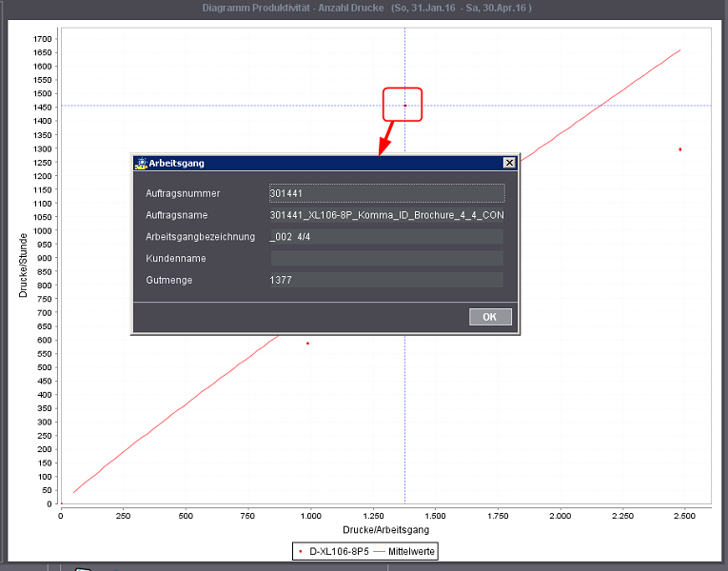Image resolution: width=728 pixels, height=571 pixels.
Task: Click the data point inside the red box
Action: click(404, 105)
